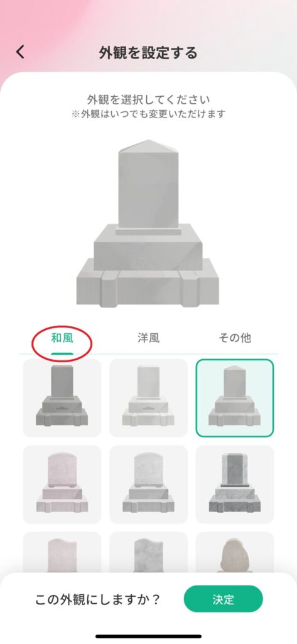Pick the white flat-top gravestone thumbnail

click(148, 397)
